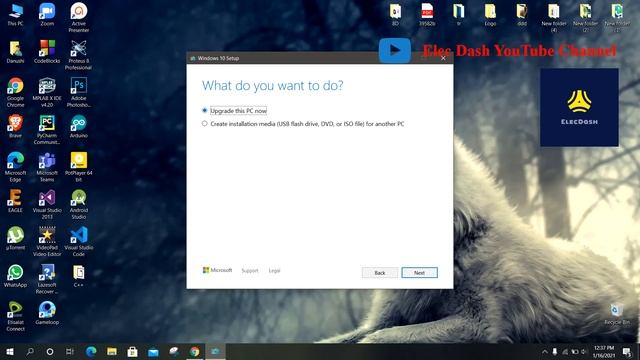Select the EAGLE desktop shortcut
The width and height of the screenshot is (640, 360).
point(15,201)
